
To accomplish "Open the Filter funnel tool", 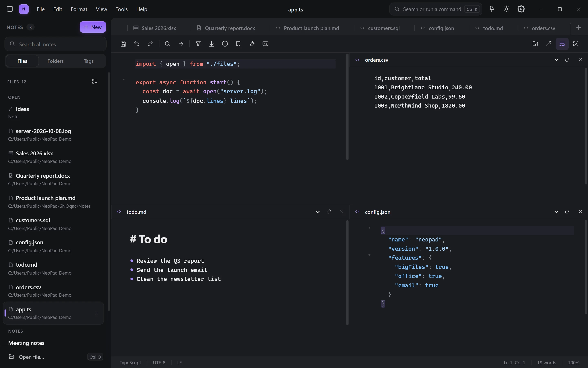I will (198, 44).
